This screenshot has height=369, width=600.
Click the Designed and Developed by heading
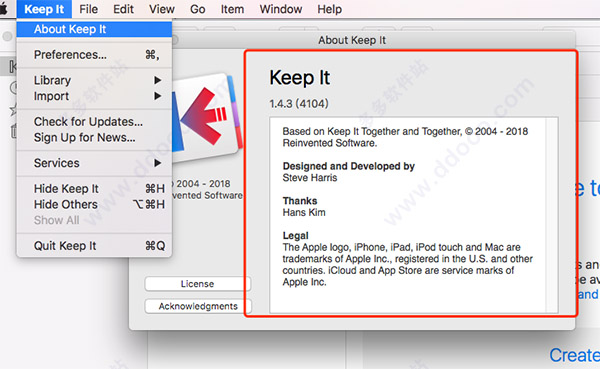[x=349, y=166]
